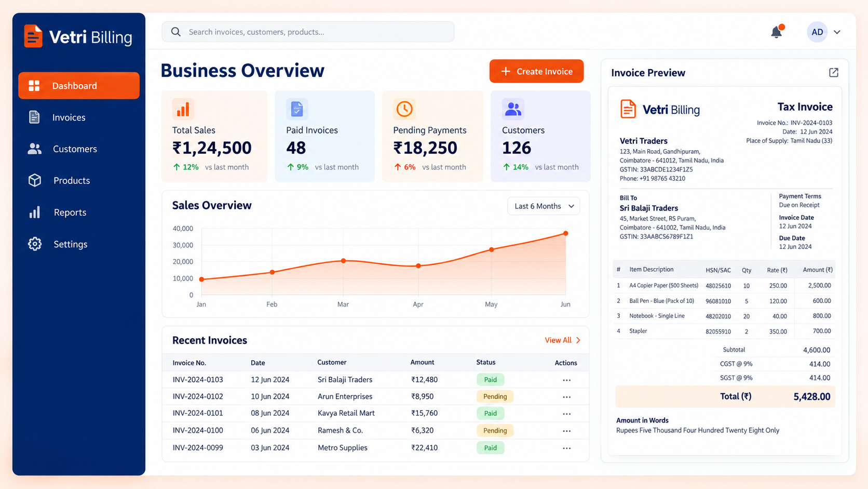Click the Sri Balaji Traders Bill To name
Viewport: 868px width, 489px height.
coord(649,208)
